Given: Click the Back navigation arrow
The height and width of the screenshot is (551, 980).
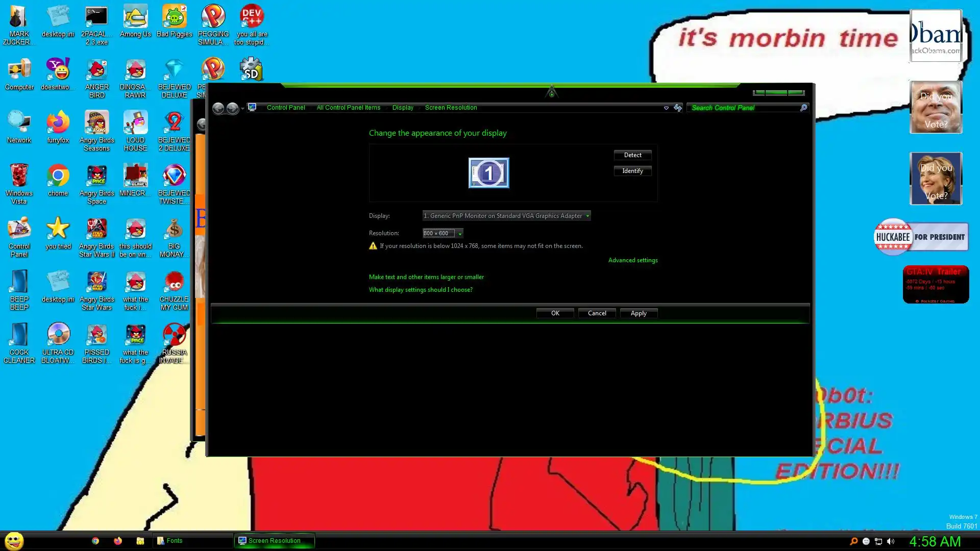Looking at the screenshot, I should point(218,108).
